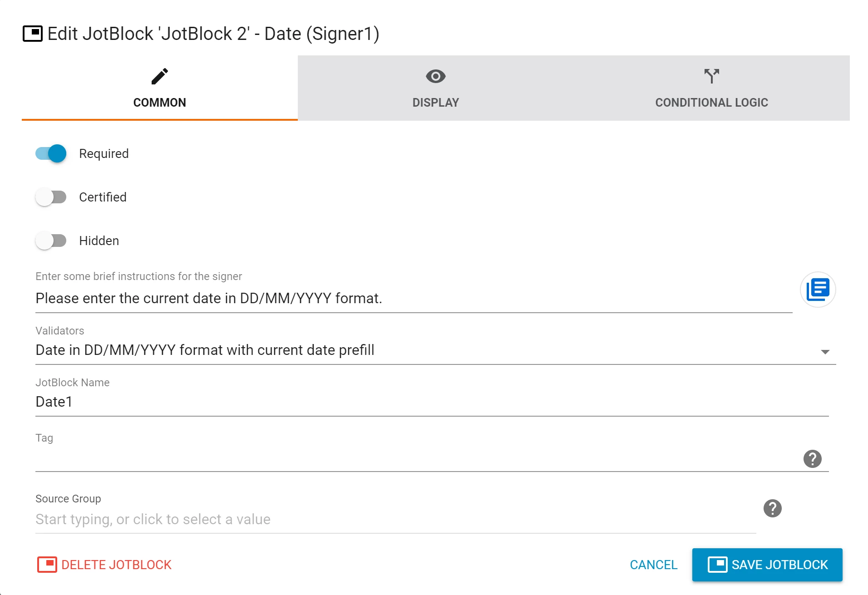
Task: Expand the Validators dropdown arrow
Action: click(825, 352)
